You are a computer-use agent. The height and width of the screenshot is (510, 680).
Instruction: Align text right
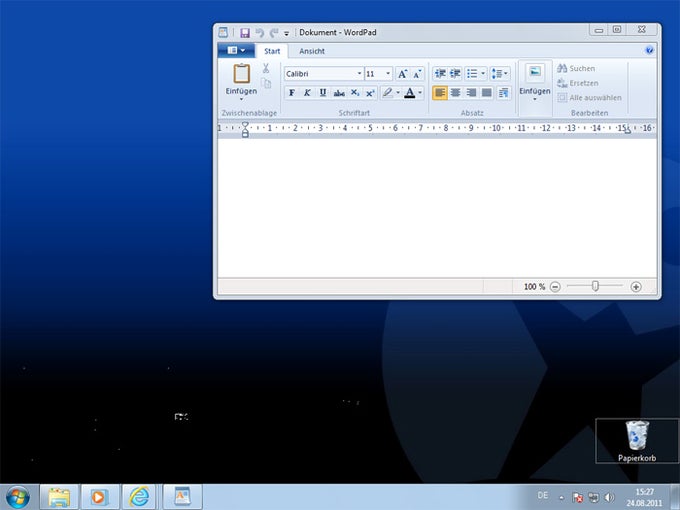pos(471,93)
